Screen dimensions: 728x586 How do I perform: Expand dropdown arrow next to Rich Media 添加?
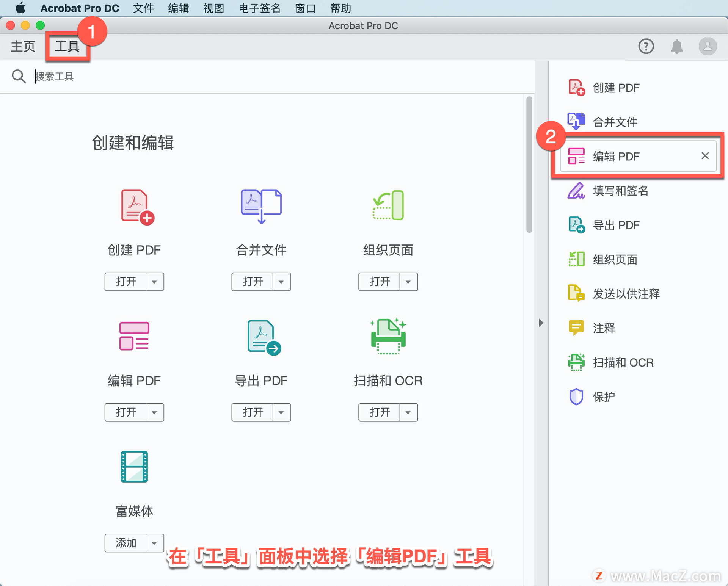click(x=154, y=543)
